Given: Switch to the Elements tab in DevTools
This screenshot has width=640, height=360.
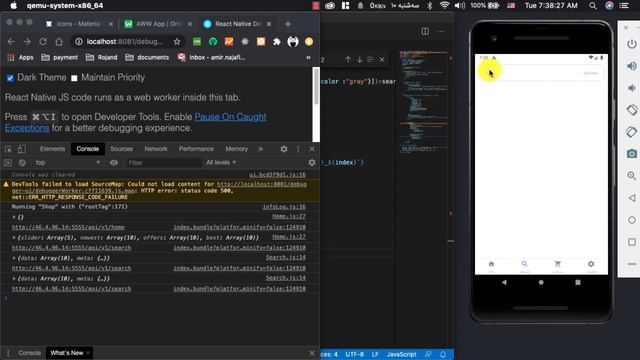Looking at the screenshot, I should click(x=52, y=149).
